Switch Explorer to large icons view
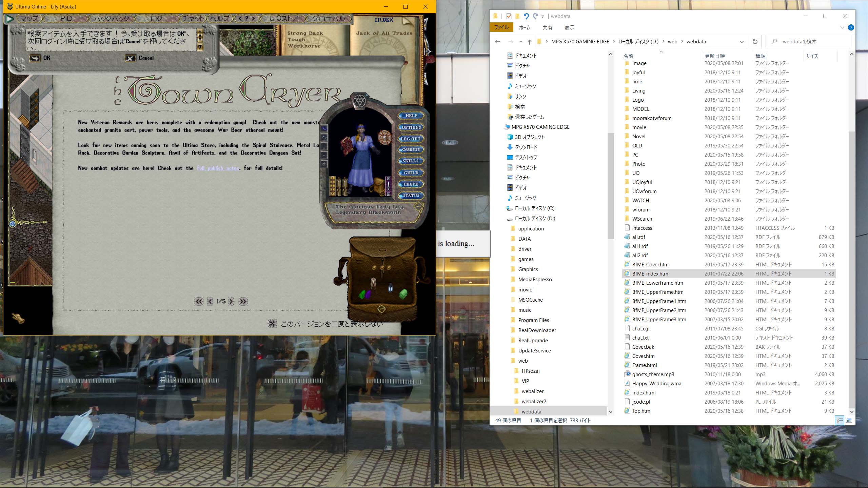 pyautogui.click(x=849, y=420)
